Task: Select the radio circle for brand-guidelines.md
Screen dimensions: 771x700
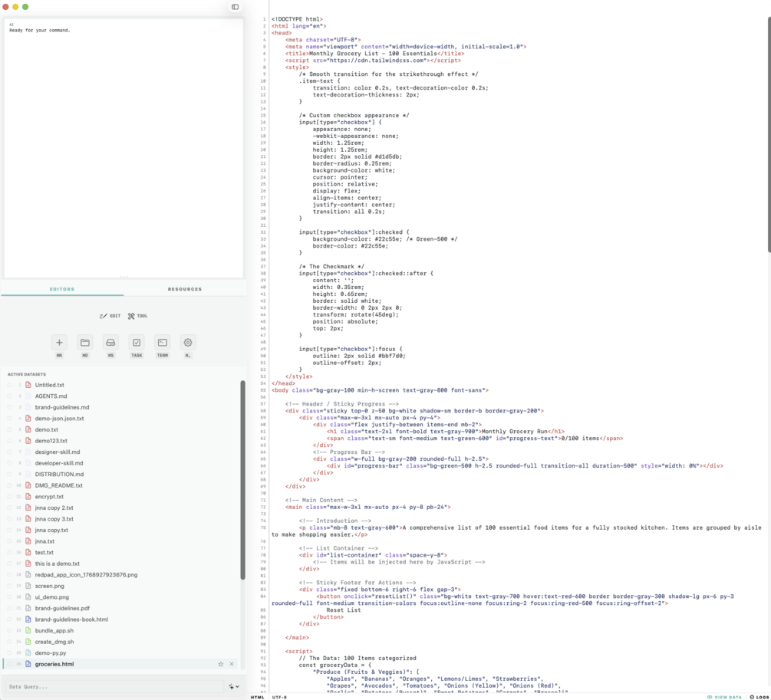Action: pyautogui.click(x=9, y=407)
